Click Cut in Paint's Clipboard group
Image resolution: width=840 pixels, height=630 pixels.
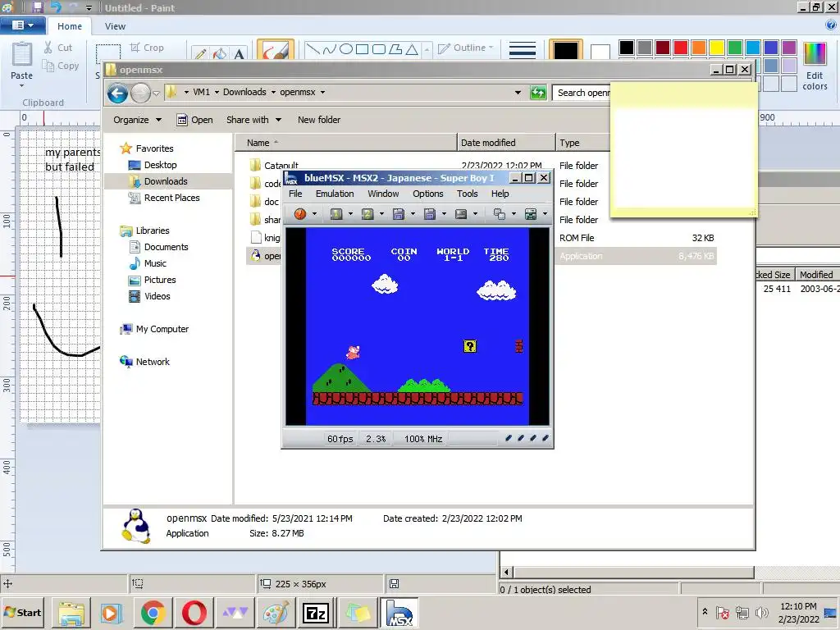58,48
